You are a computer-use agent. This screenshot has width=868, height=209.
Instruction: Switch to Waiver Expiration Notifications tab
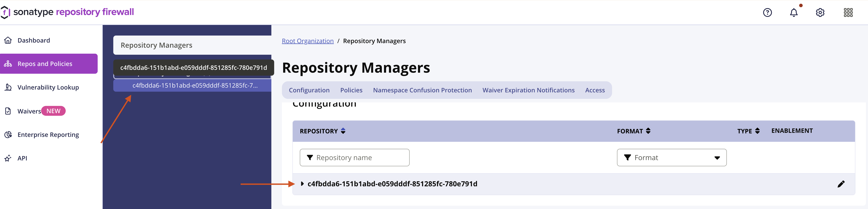coord(528,90)
